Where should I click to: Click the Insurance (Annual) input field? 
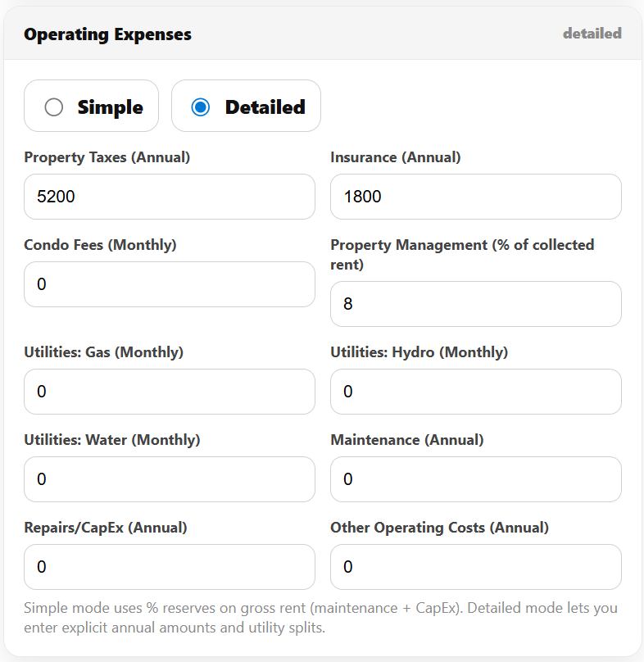[x=475, y=197]
